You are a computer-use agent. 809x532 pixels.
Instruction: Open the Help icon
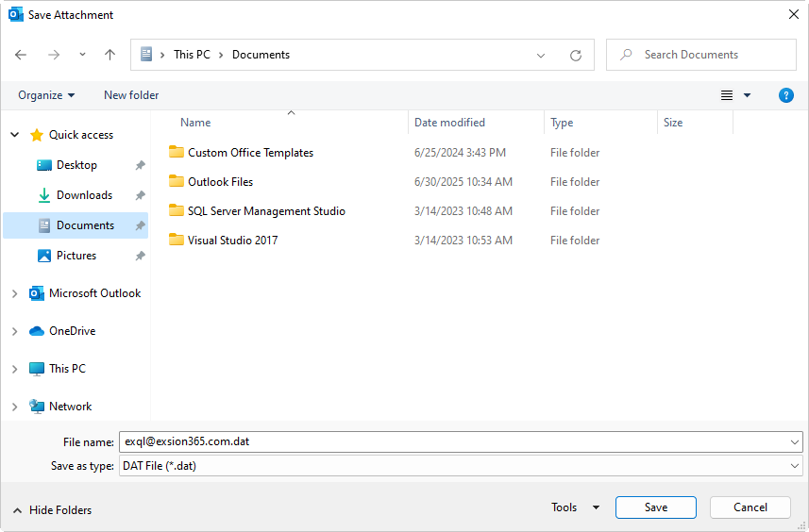[785, 95]
